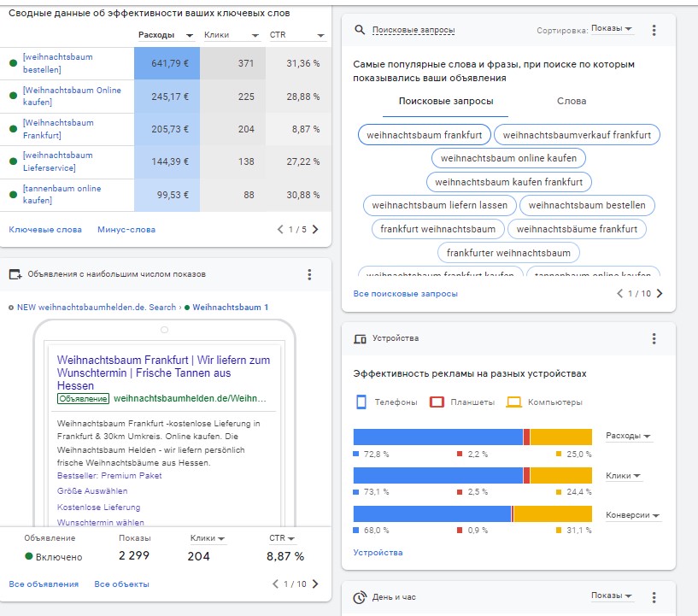This screenshot has width=698, height=616.
Task: Click the blue phones segment of Расходы bar
Action: click(x=437, y=437)
